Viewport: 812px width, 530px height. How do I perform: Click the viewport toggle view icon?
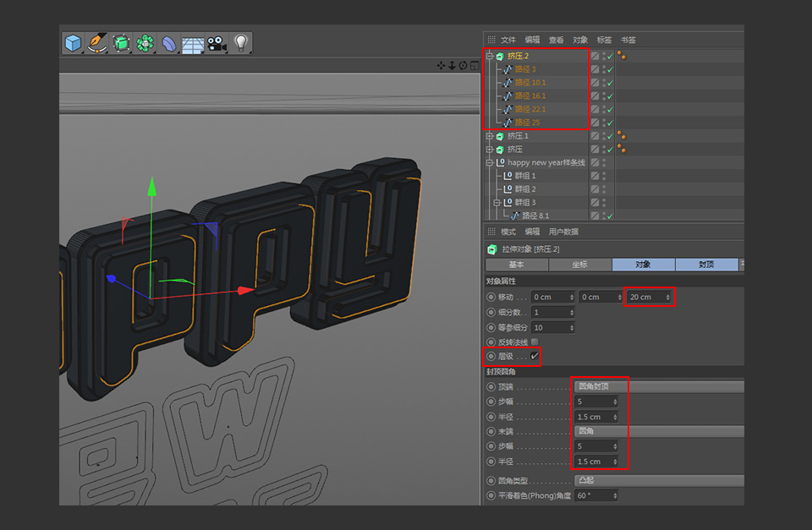click(475, 65)
